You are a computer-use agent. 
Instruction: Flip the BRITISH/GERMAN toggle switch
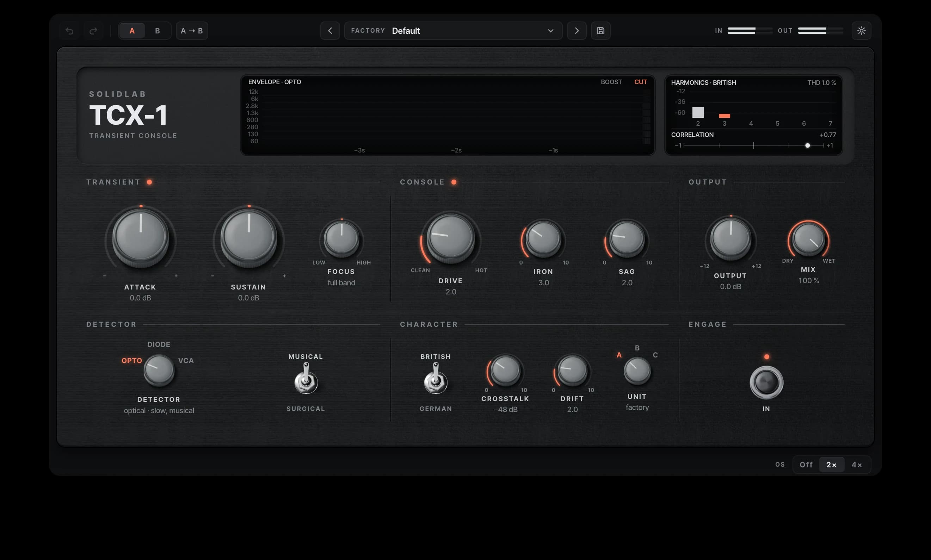(436, 379)
